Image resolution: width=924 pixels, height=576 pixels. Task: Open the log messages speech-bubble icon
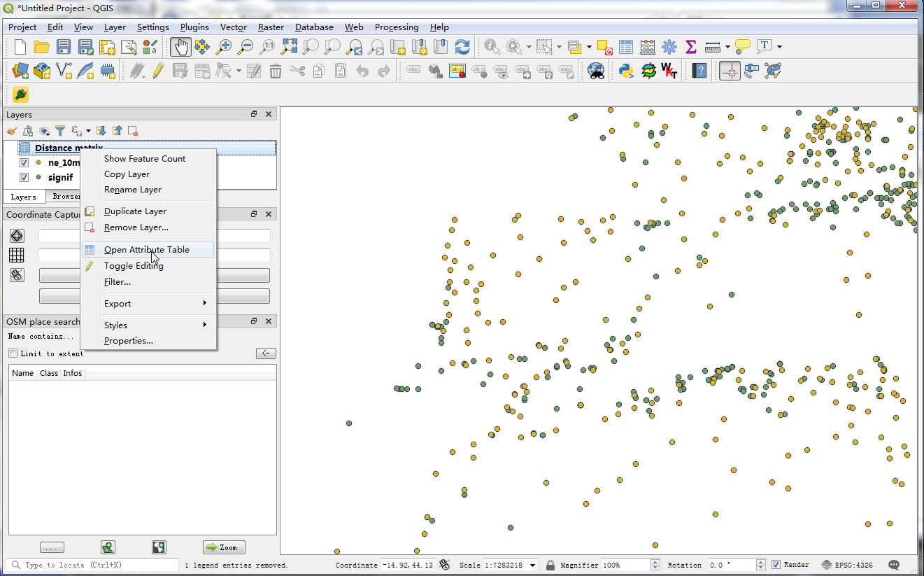click(894, 565)
